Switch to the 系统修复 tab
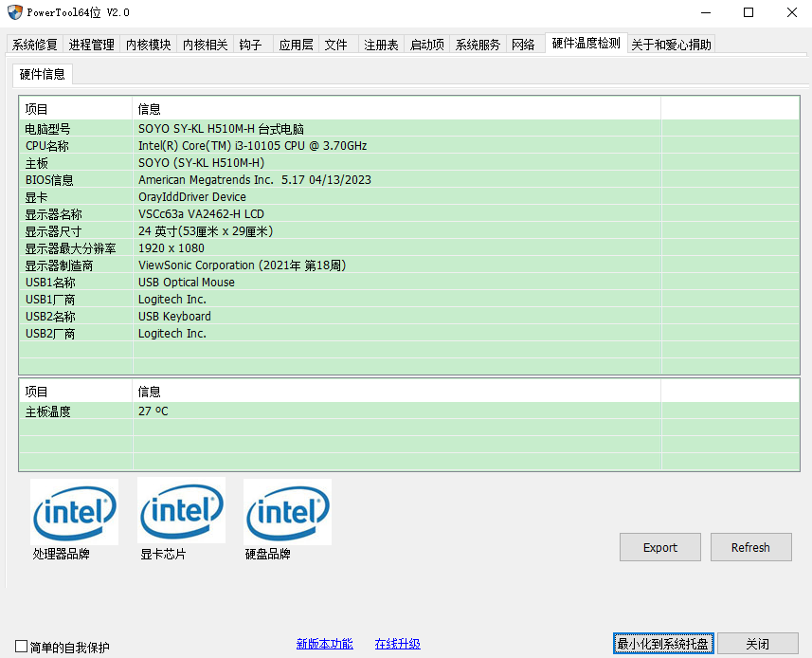 tap(35, 45)
